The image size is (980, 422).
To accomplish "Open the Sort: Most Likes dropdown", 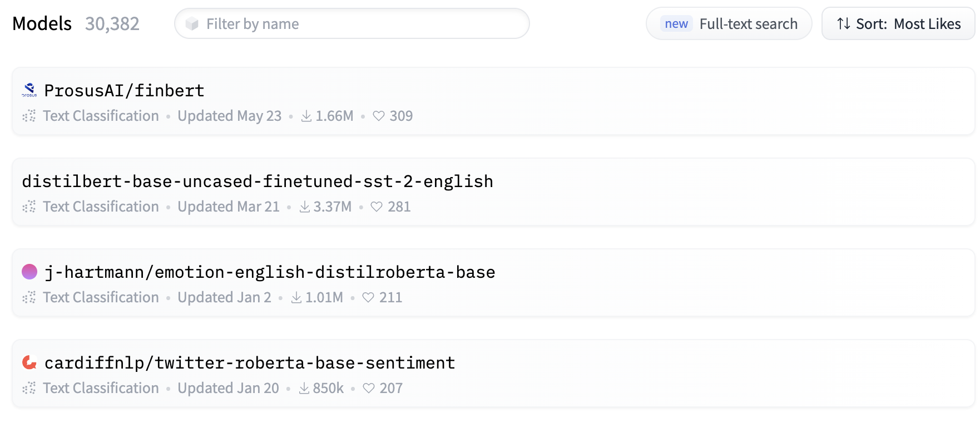I will click(x=898, y=23).
